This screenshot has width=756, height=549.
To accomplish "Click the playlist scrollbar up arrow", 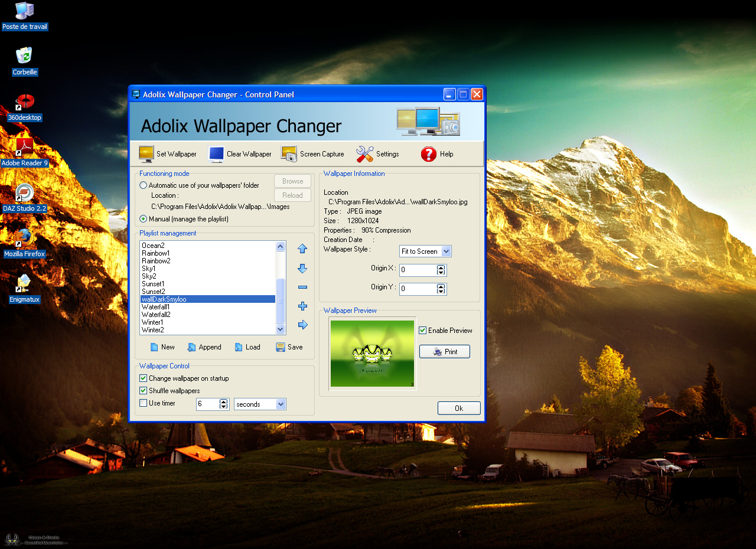I will coord(281,246).
